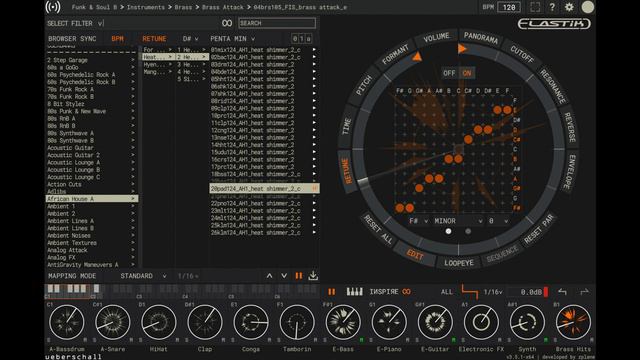Select the Clap sample pad
Viewport: 640px width, 360px height.
click(205, 322)
